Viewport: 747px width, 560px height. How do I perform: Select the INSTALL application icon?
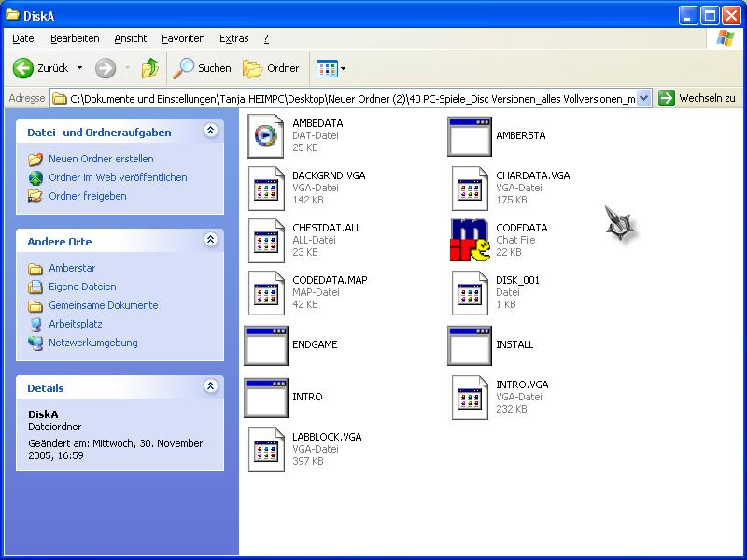point(470,344)
